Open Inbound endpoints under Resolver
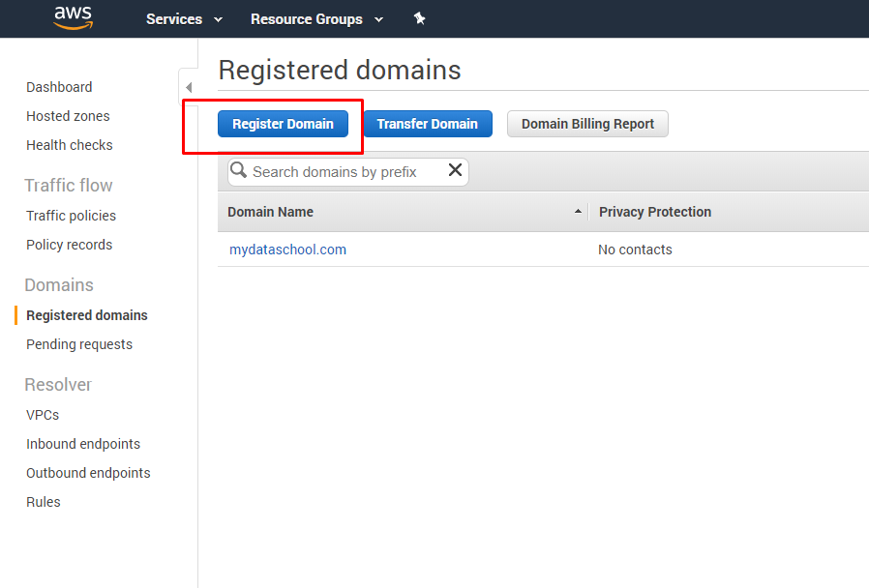This screenshot has height=588, width=869. [83, 444]
